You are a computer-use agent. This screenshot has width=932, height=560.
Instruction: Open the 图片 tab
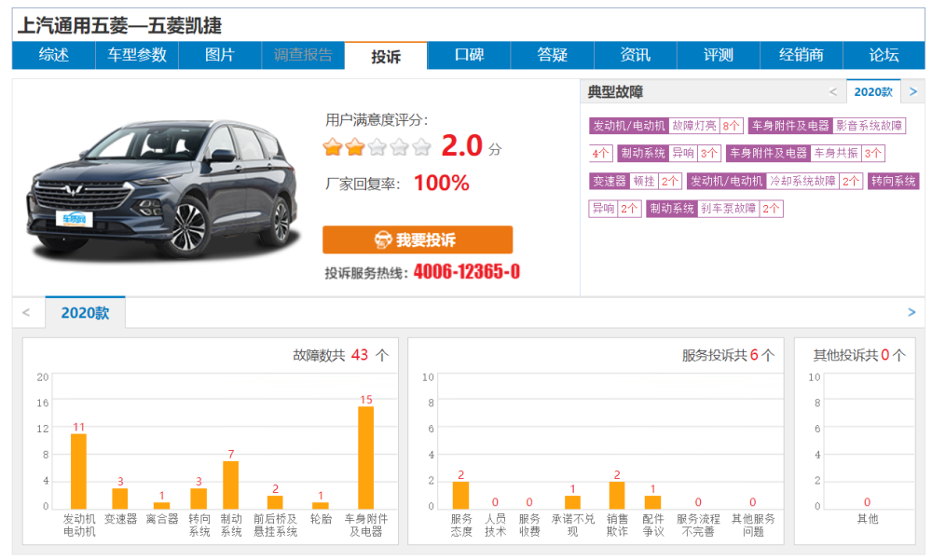coord(220,55)
